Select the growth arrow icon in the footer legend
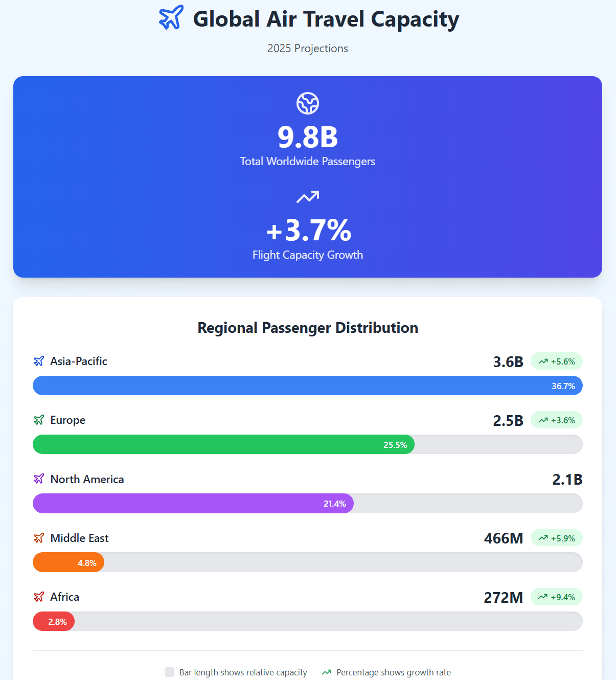 pyautogui.click(x=326, y=672)
